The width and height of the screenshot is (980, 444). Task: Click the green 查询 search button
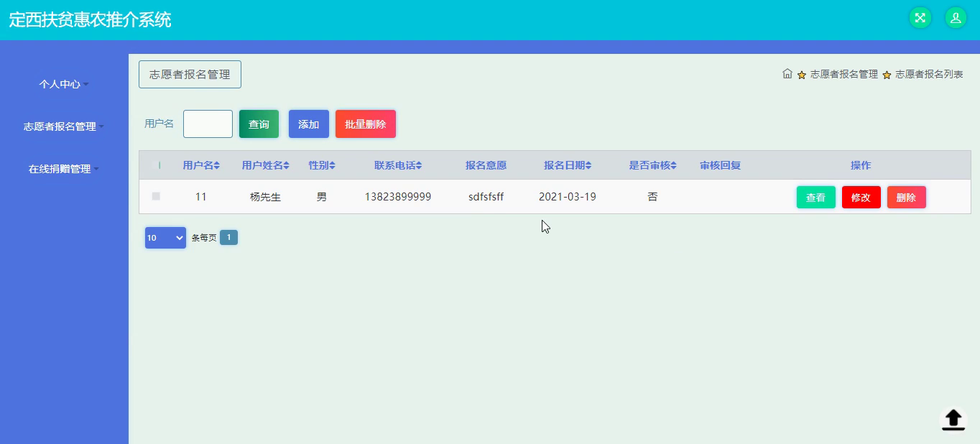pos(259,124)
